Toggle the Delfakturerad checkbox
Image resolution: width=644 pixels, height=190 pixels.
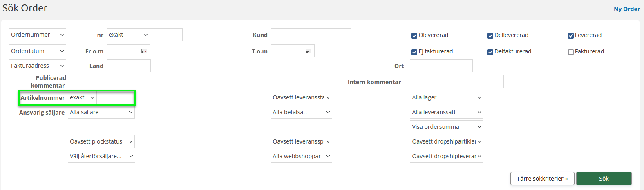(x=490, y=52)
